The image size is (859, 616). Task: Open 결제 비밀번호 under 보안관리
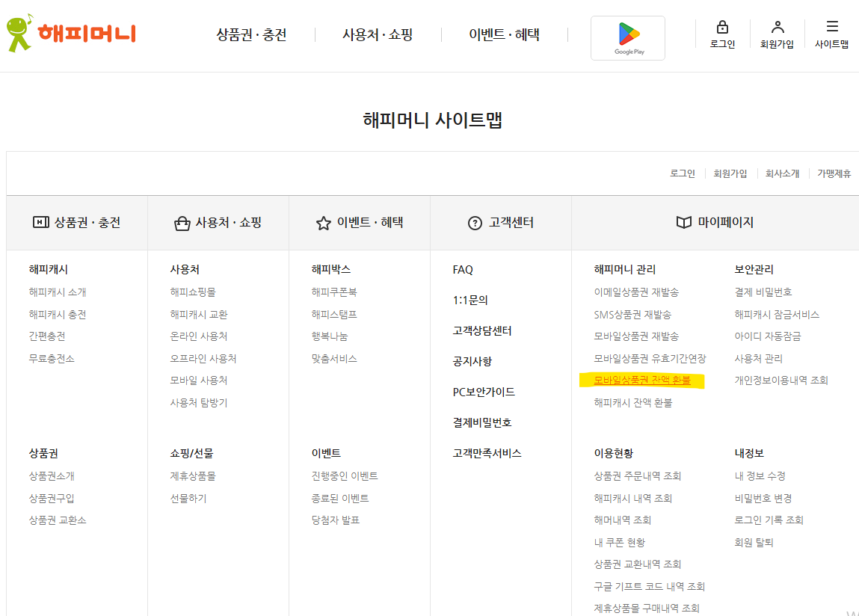click(763, 292)
